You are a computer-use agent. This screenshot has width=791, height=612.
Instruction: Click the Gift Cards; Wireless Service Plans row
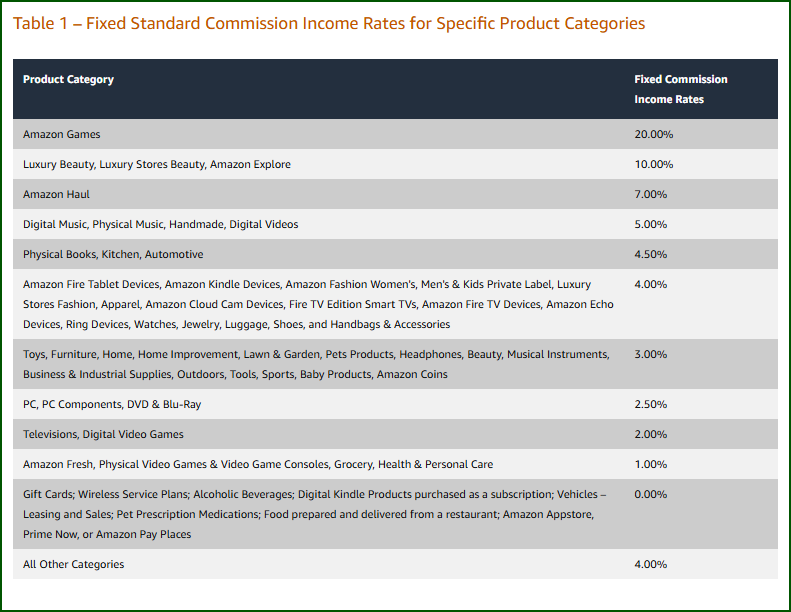click(x=395, y=514)
